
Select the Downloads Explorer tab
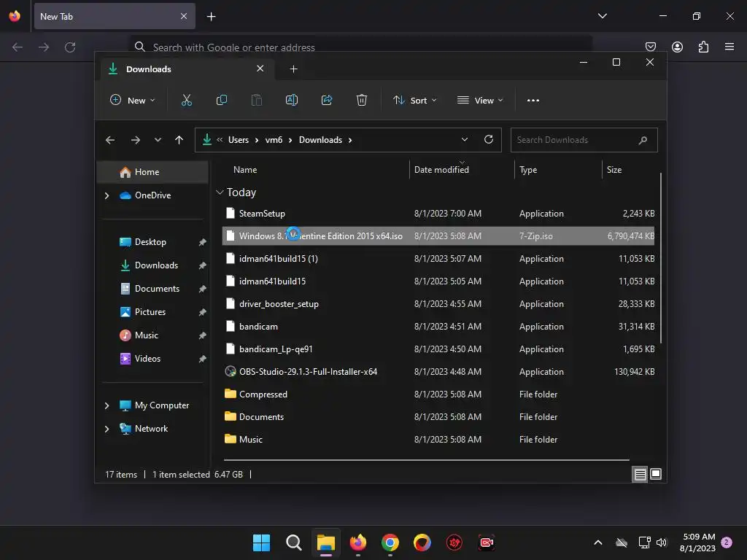tap(187, 69)
